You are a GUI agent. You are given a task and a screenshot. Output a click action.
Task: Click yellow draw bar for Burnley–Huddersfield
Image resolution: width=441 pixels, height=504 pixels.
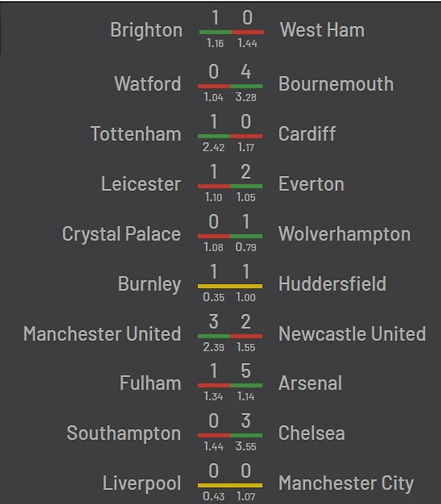coord(230,286)
